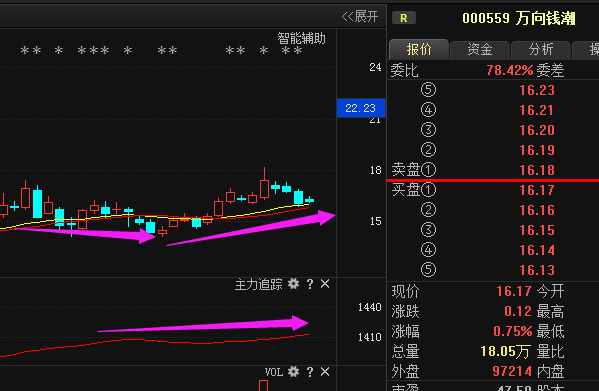Select sell level 3 price 16.20
This screenshot has width=599, height=391.
(537, 130)
